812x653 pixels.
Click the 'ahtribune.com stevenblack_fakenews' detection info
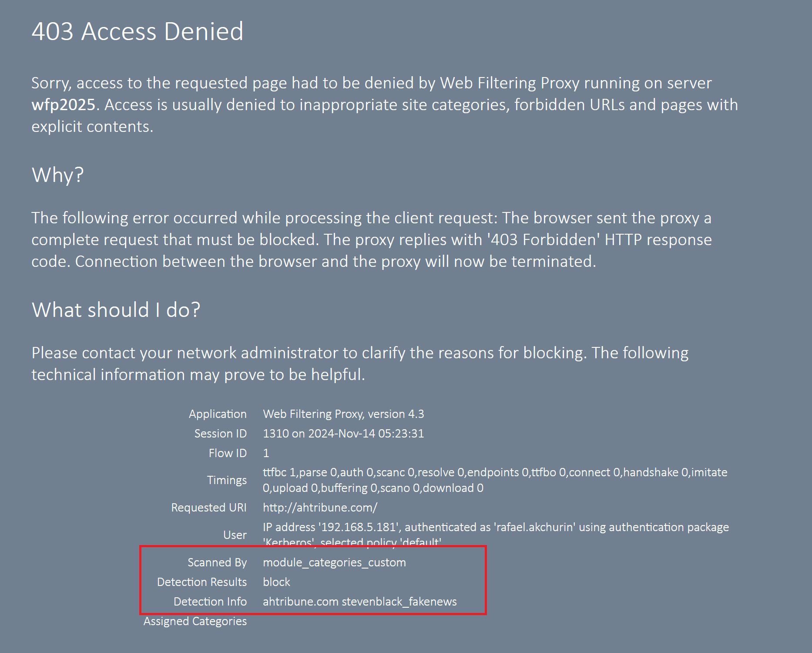359,602
